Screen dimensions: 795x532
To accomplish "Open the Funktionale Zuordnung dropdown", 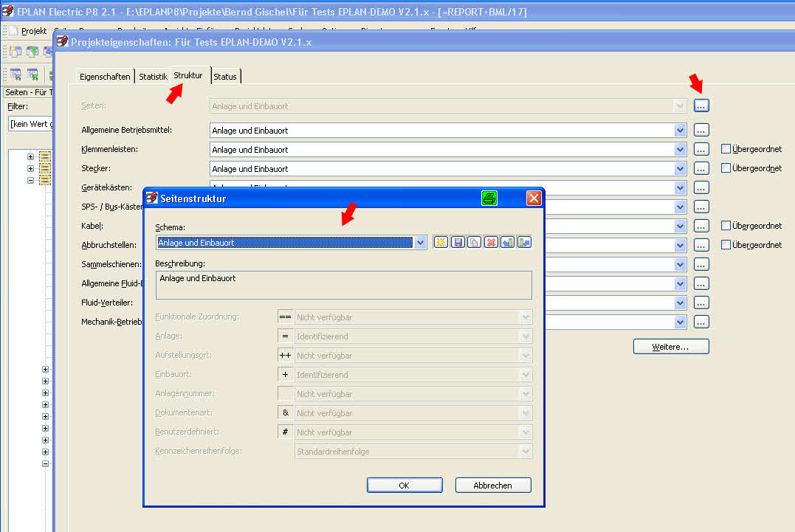I will 526,317.
